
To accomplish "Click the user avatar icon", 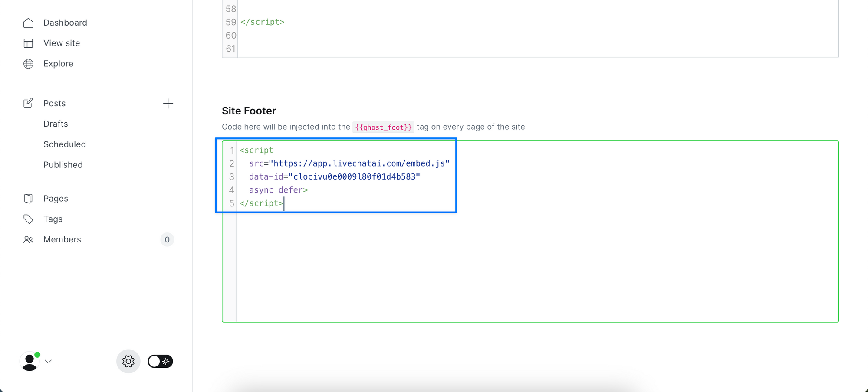I will point(30,362).
